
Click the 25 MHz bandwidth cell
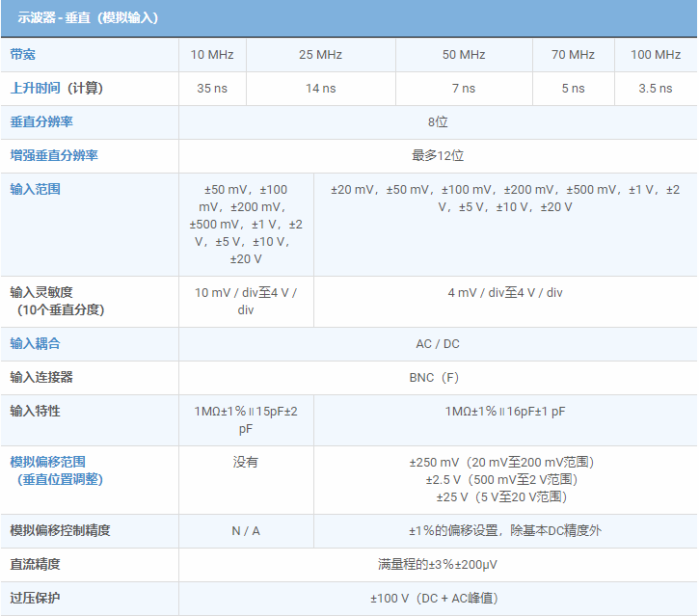[320, 55]
